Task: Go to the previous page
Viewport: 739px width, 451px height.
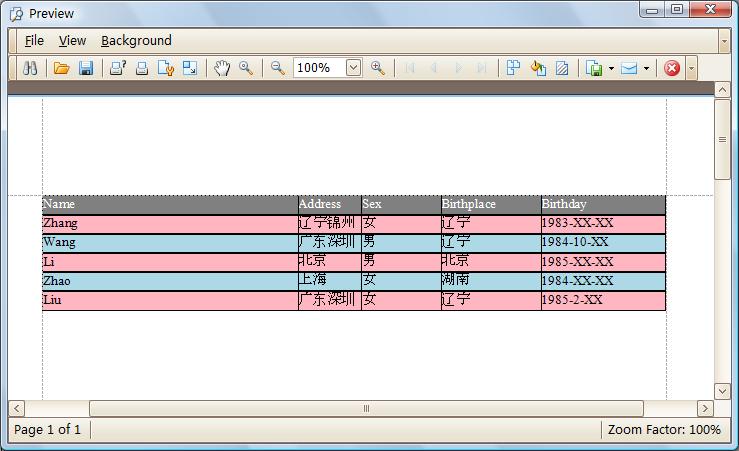Action: [434, 68]
